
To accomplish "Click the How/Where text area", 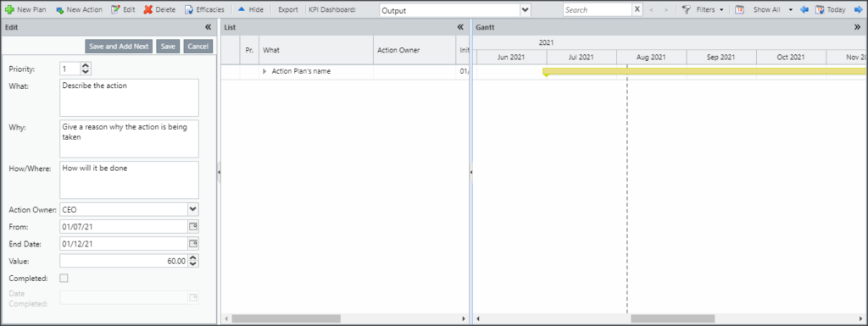I will click(x=129, y=180).
